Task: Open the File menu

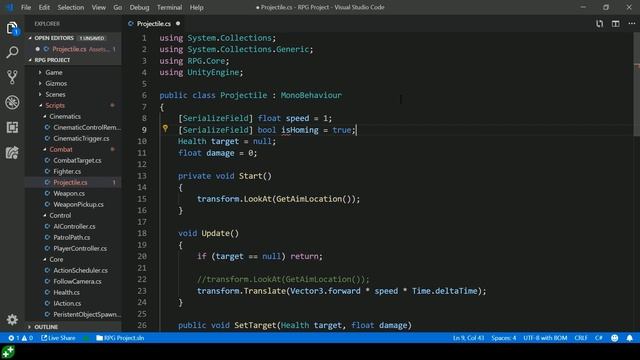Action: pos(26,7)
